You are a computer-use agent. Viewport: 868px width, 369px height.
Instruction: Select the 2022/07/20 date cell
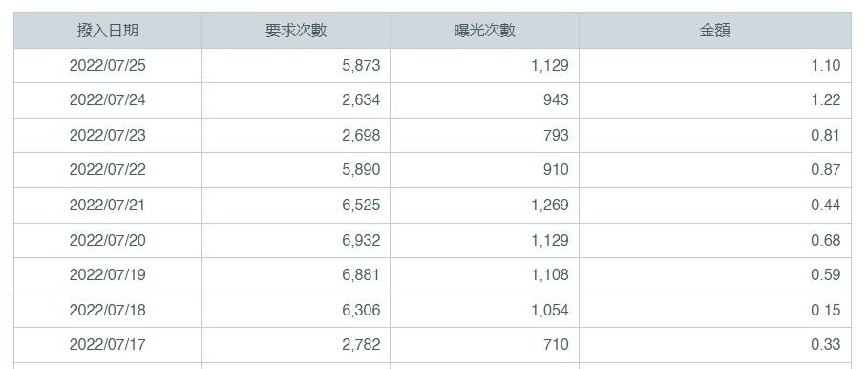pos(107,241)
